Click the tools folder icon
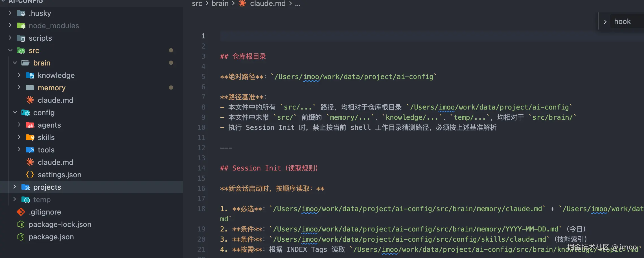644x258 pixels. point(30,150)
